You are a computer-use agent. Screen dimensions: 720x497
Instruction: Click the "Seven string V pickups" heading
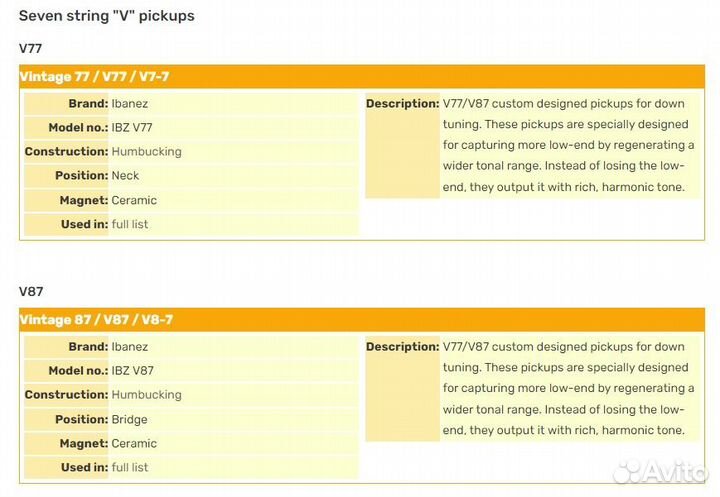(x=107, y=16)
